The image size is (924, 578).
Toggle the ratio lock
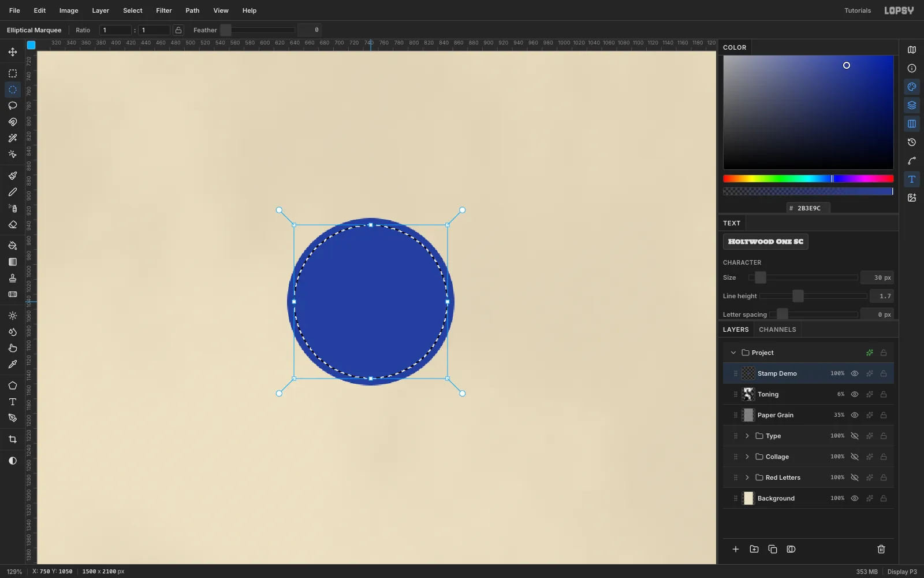point(178,30)
